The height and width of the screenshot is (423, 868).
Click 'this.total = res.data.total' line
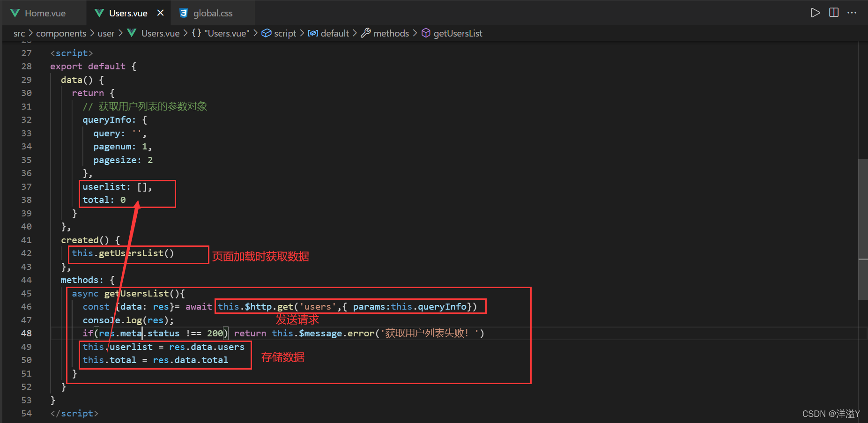pos(156,360)
